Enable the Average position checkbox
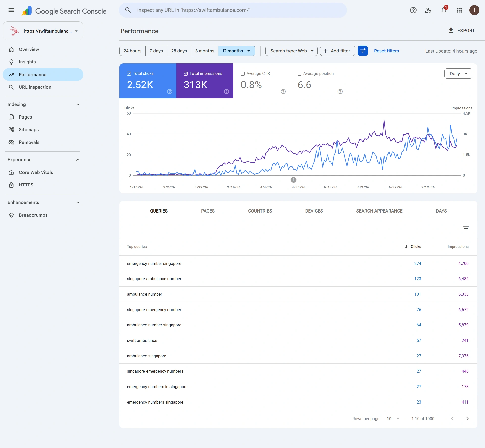This screenshot has width=485, height=448. tap(300, 74)
